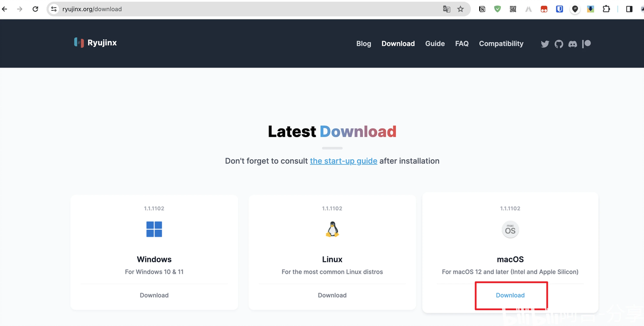Click the macOS logo icon
This screenshot has width=644, height=326.
510,229
